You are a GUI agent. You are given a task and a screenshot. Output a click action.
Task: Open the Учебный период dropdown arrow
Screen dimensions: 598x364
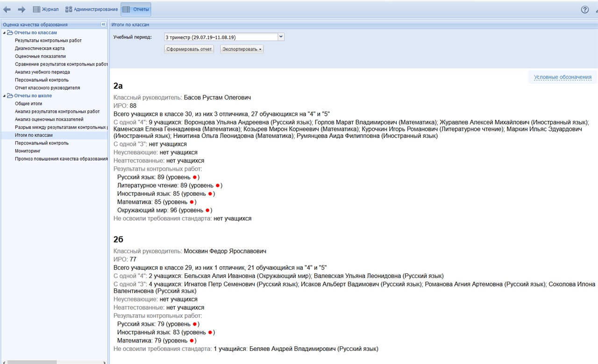[281, 36]
